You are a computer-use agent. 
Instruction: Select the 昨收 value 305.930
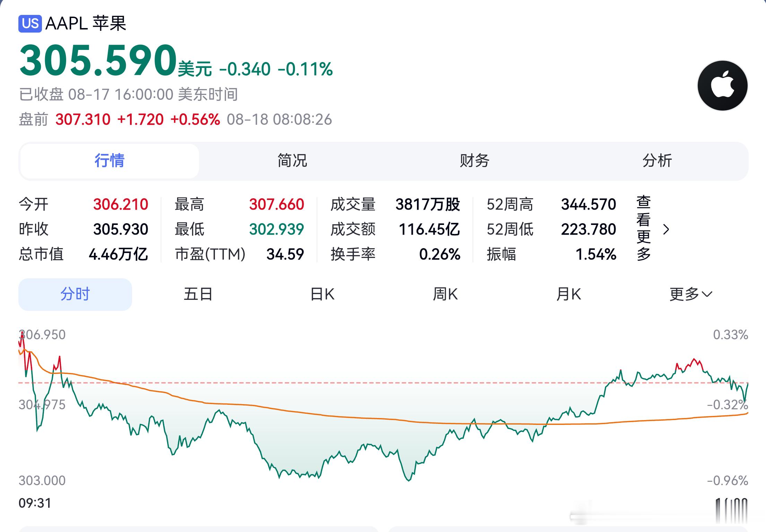(x=121, y=229)
